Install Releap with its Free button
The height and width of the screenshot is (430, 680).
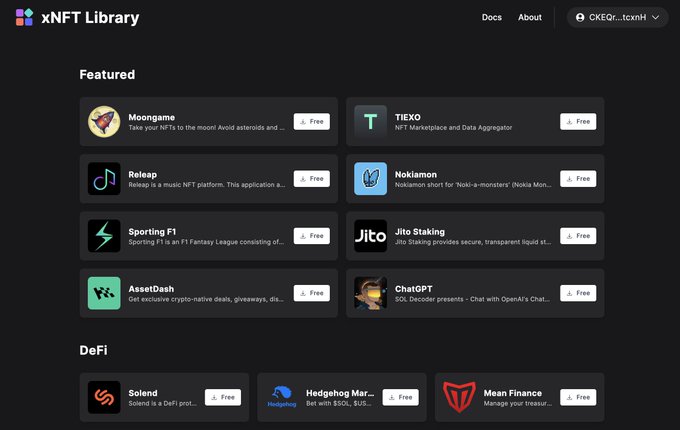(x=312, y=179)
